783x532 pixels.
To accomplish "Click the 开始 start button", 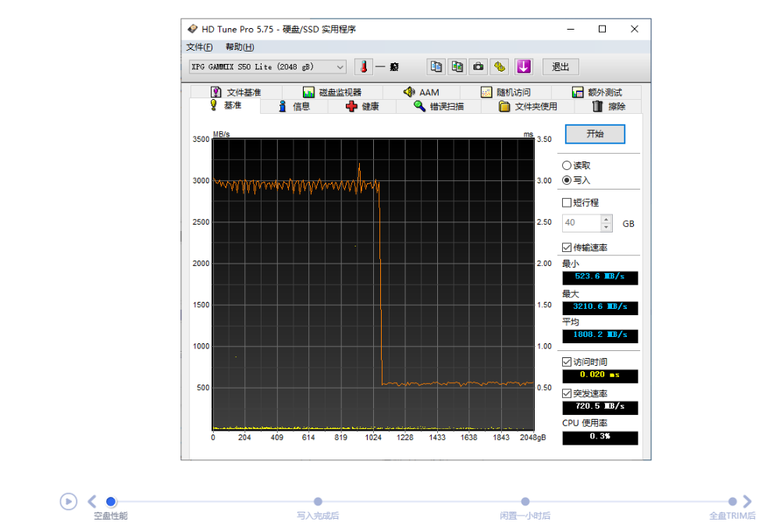I will tap(595, 133).
